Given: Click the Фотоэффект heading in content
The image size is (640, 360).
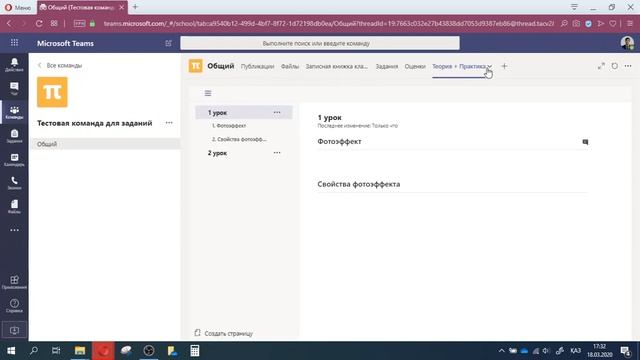Looking at the screenshot, I should pyautogui.click(x=339, y=142).
